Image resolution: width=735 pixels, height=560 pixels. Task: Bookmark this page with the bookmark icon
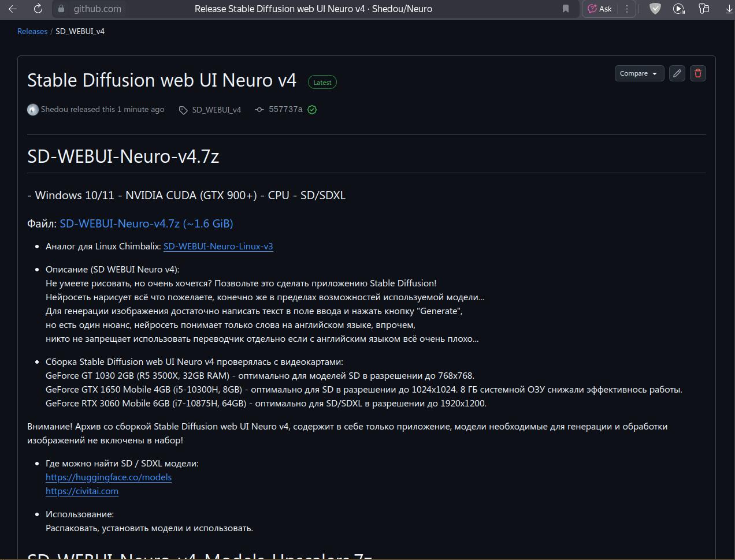[x=566, y=9]
